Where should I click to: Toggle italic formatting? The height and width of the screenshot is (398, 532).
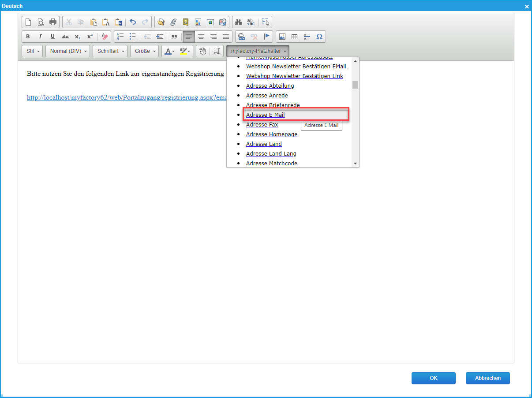40,37
